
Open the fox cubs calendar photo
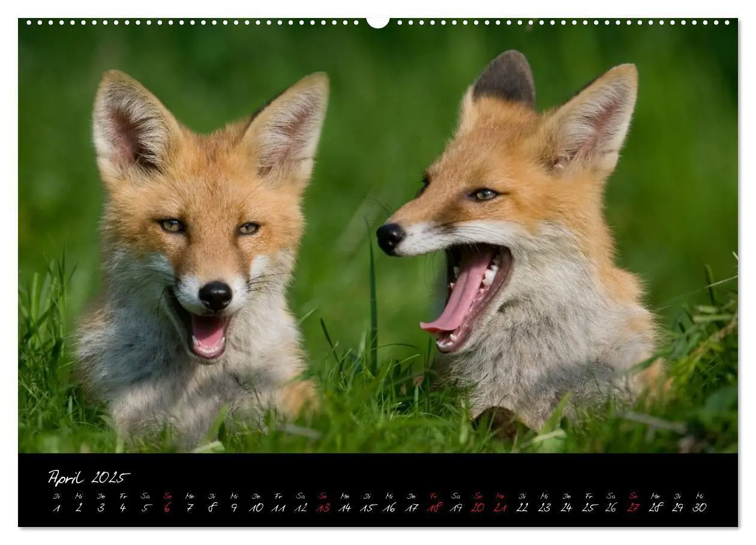[x=378, y=235]
